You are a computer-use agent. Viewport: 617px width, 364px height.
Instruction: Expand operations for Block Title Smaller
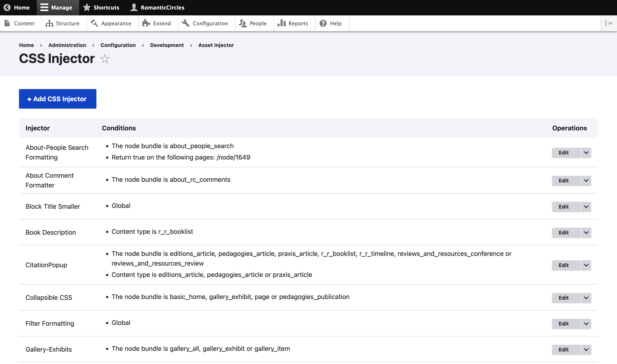coord(586,206)
